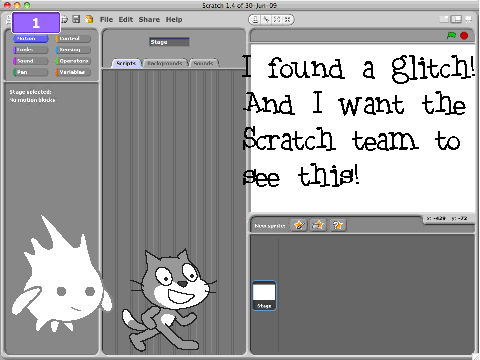Click the 'New sprite:' label
The image size is (480, 360).
[x=270, y=226]
